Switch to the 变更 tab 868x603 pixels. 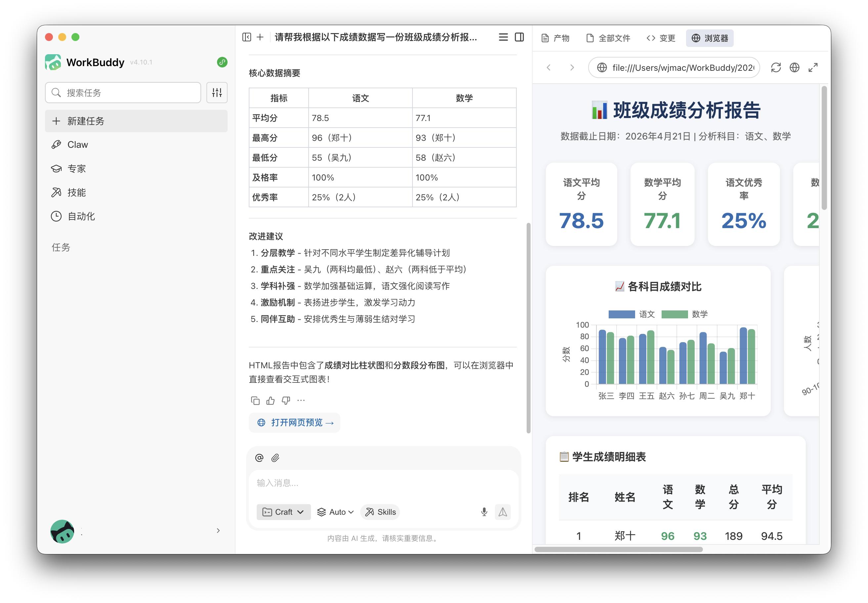[x=661, y=37]
